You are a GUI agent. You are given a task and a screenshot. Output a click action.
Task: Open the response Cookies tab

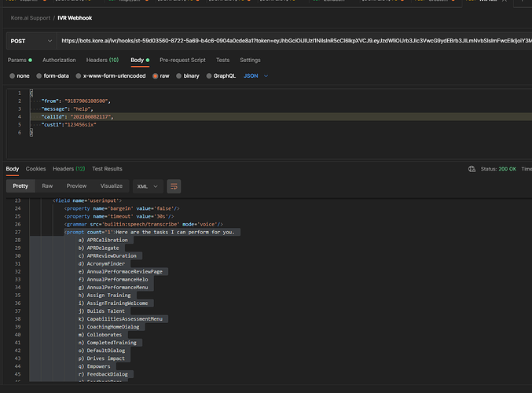point(35,168)
